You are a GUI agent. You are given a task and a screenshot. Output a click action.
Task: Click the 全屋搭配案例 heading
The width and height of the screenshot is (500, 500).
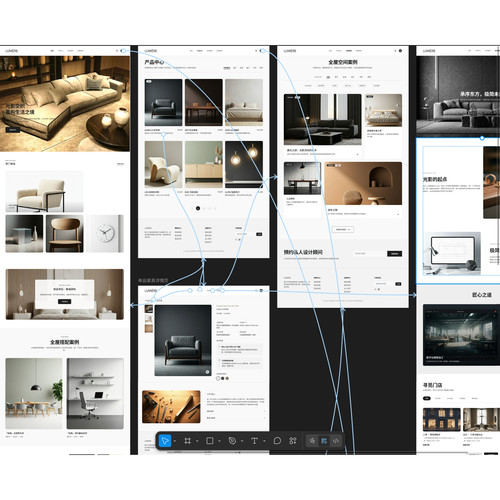coord(65,342)
